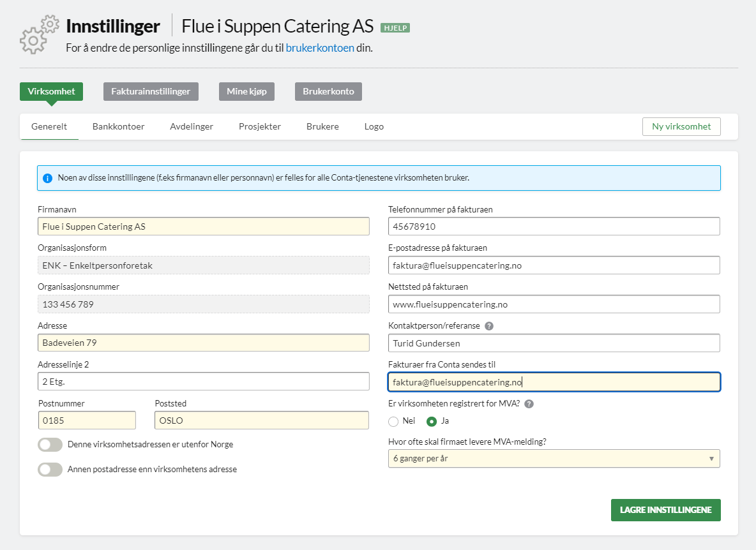Click the green HJELP badge
The width and height of the screenshot is (756, 550).
coord(395,28)
